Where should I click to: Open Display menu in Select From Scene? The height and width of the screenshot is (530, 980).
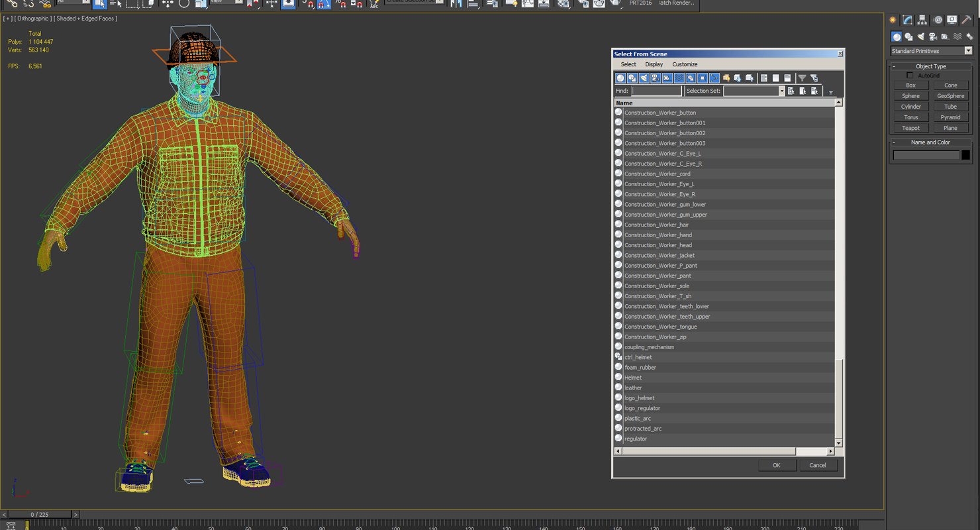point(654,64)
